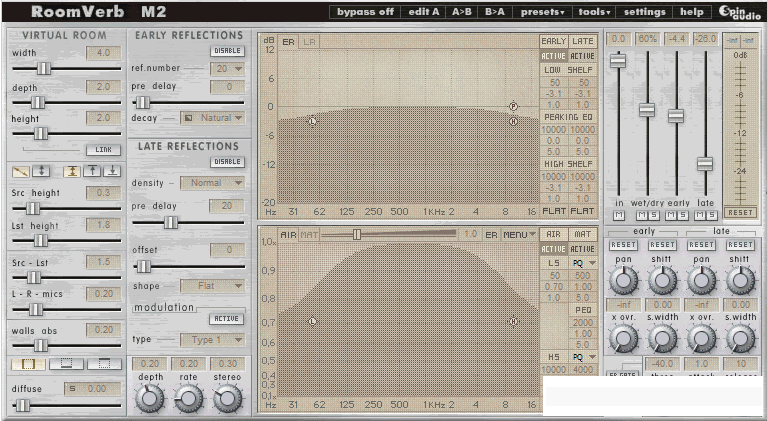768x421 pixels.
Task: Click the late x ovr. knob
Action: [701, 338]
